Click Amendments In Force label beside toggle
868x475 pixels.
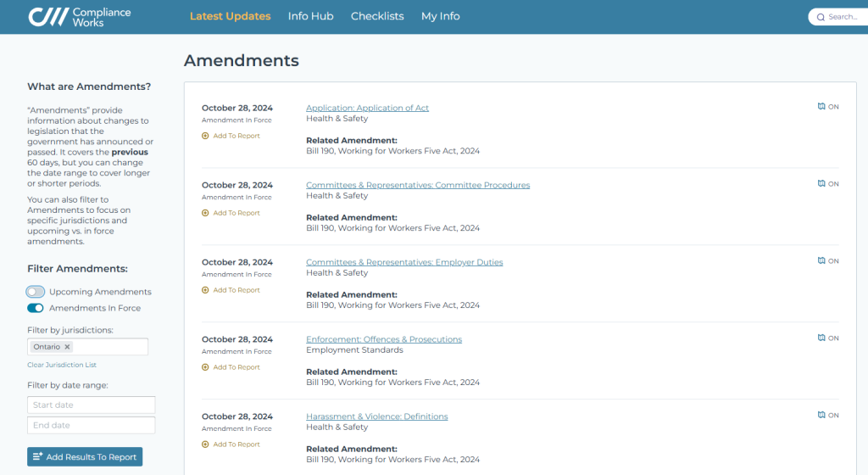tap(95, 308)
